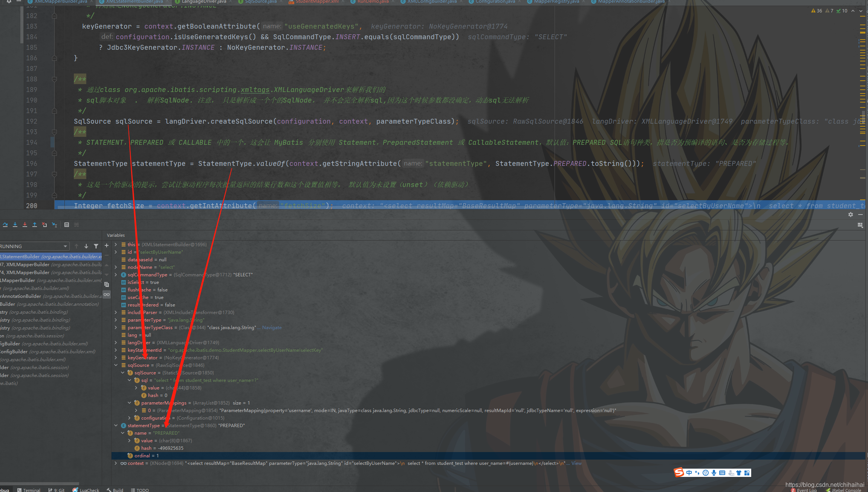Open the LuaCheck tool window
Viewport: 868px width, 492px height.
pyautogui.click(x=86, y=490)
